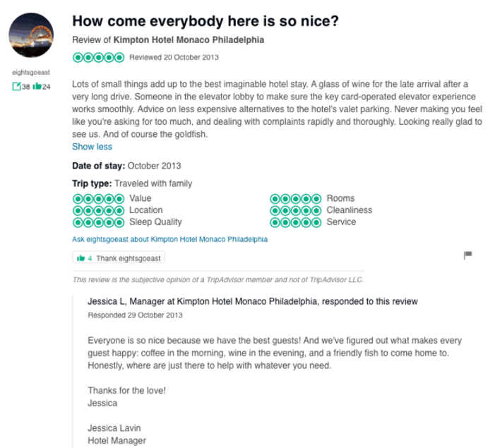Click the Service rating bubbles
The image size is (500, 448).
[295, 222]
